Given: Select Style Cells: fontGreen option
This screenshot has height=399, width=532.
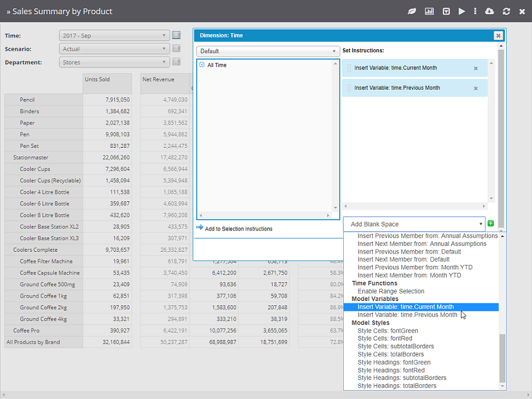Looking at the screenshot, I should [x=388, y=331].
